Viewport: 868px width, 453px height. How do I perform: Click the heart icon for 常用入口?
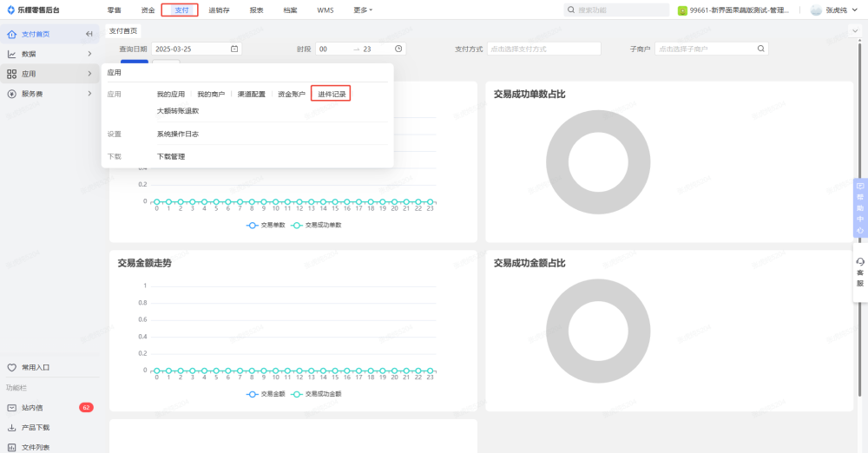(11, 368)
